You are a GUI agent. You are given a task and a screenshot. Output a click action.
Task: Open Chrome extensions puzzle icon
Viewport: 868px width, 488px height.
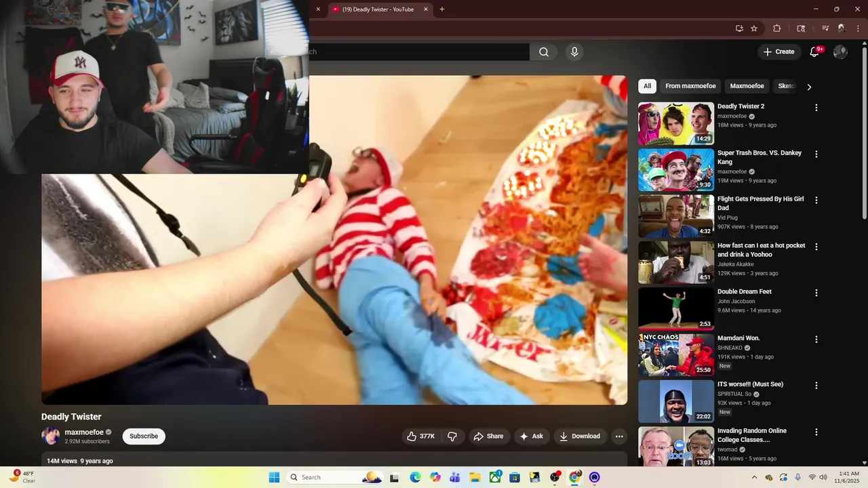coord(777,28)
